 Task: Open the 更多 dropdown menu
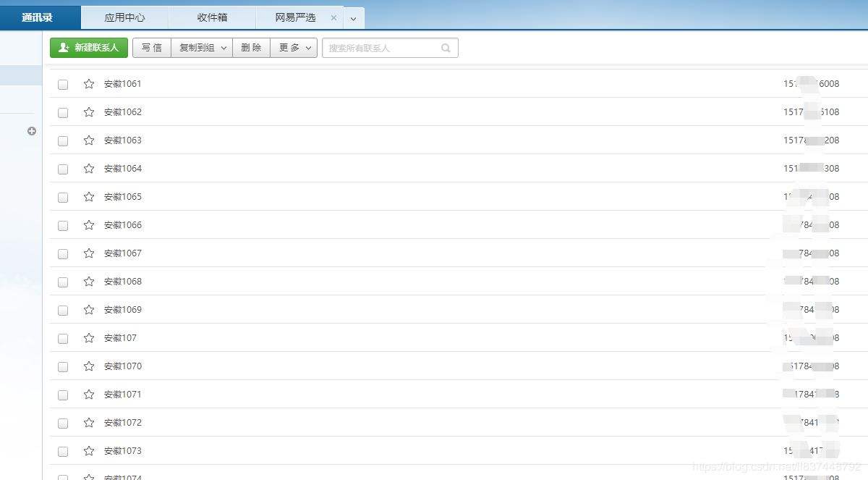point(294,48)
